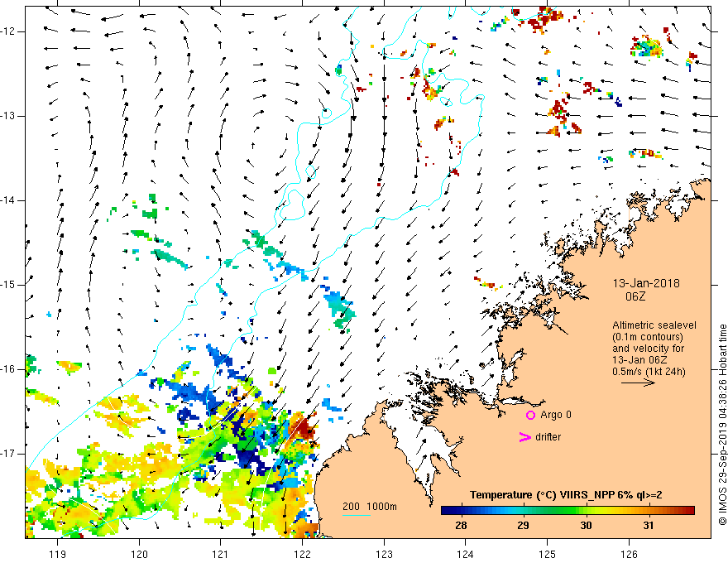Click the IMOS copyright timestamp text
Viewport: 728px width, 563px height.
pyautogui.click(x=722, y=425)
